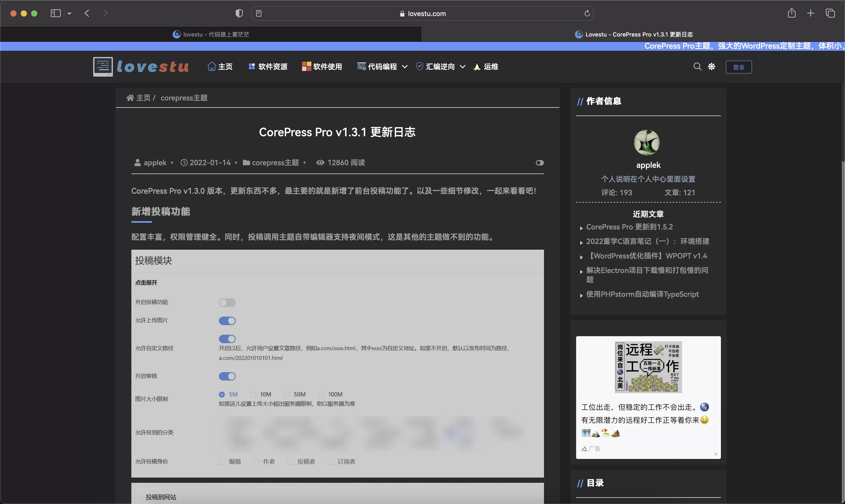Open '使用PHPstorm自动编译TypeScript' article
The height and width of the screenshot is (504, 845).
642,294
